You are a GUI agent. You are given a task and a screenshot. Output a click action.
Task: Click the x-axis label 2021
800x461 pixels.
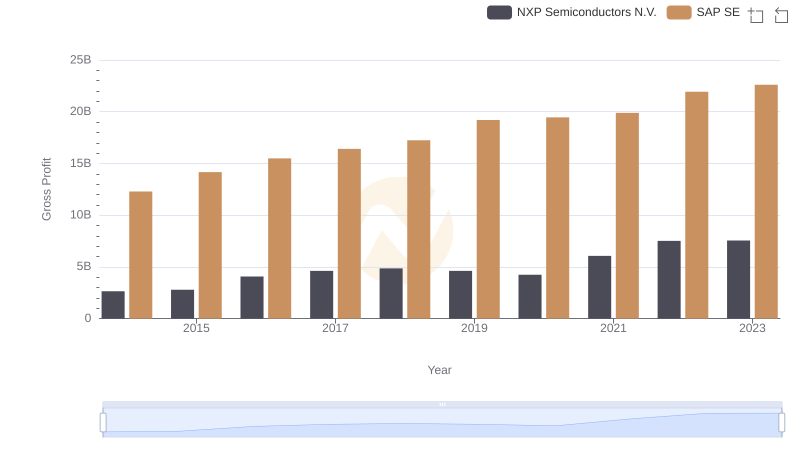(x=613, y=328)
